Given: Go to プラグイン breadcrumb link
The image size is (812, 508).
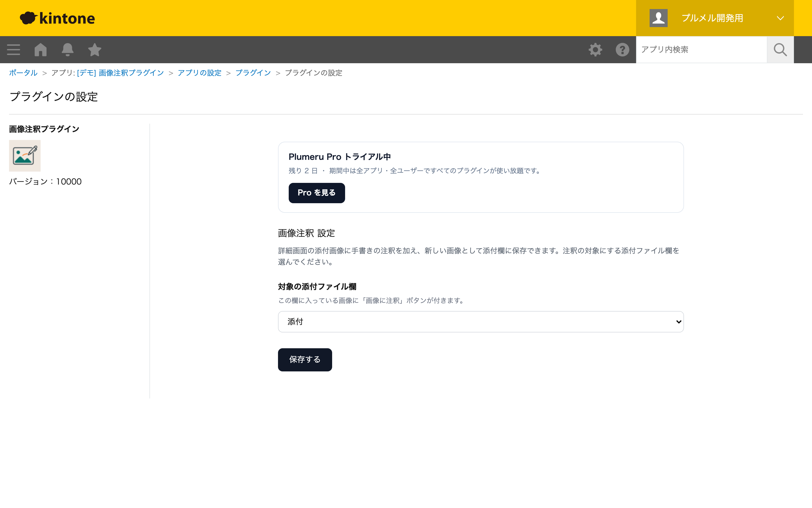Looking at the screenshot, I should 253,73.
